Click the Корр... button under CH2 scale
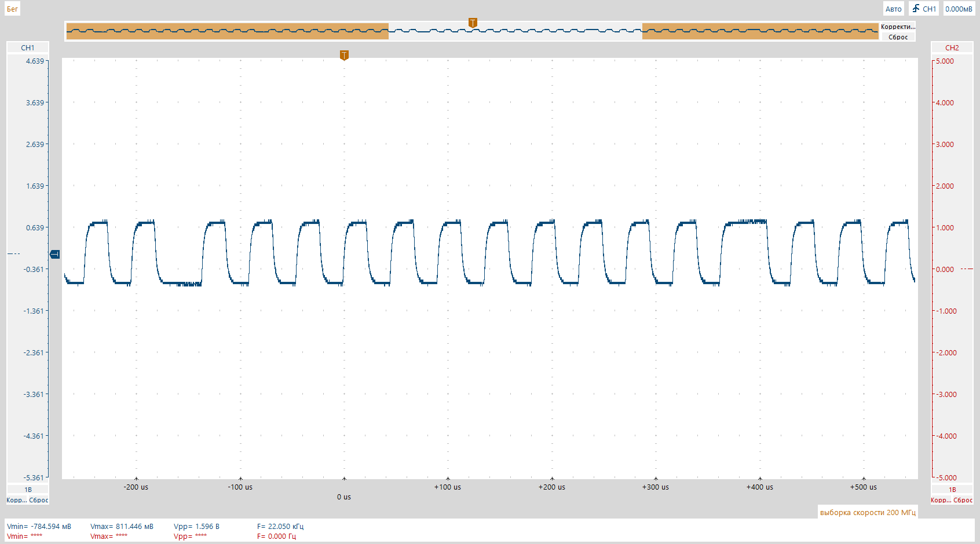This screenshot has height=544, width=980. coord(941,500)
